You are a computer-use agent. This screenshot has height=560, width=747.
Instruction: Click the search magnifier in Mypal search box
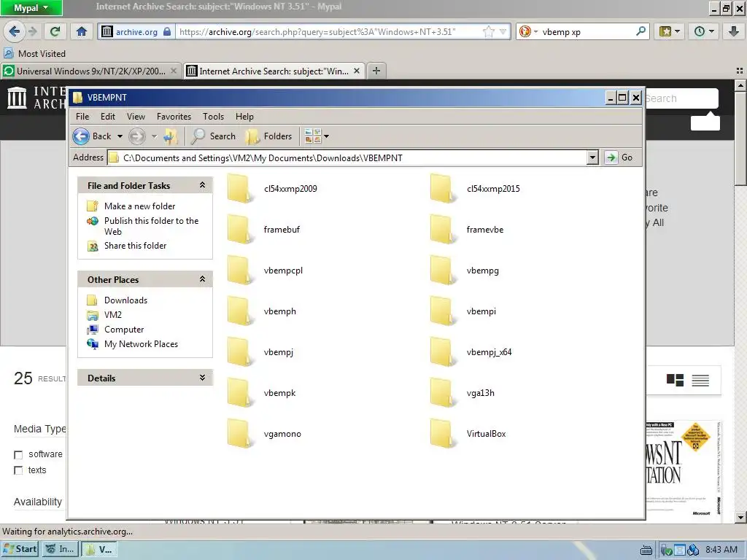click(641, 32)
